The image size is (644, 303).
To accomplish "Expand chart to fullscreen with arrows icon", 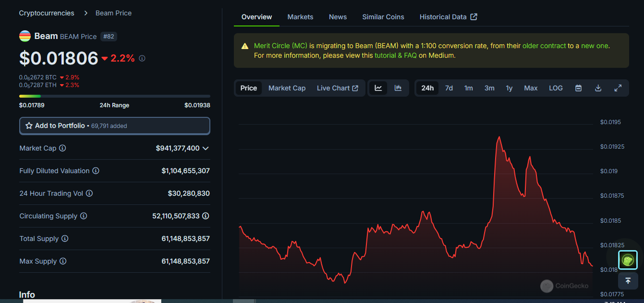I will [618, 88].
